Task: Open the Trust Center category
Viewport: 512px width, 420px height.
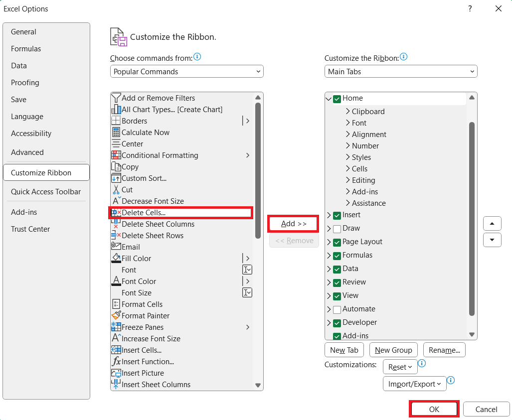Action: [x=46, y=229]
